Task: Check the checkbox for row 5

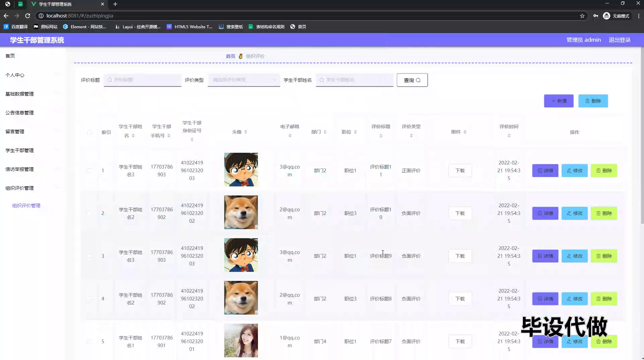Action: (89, 341)
